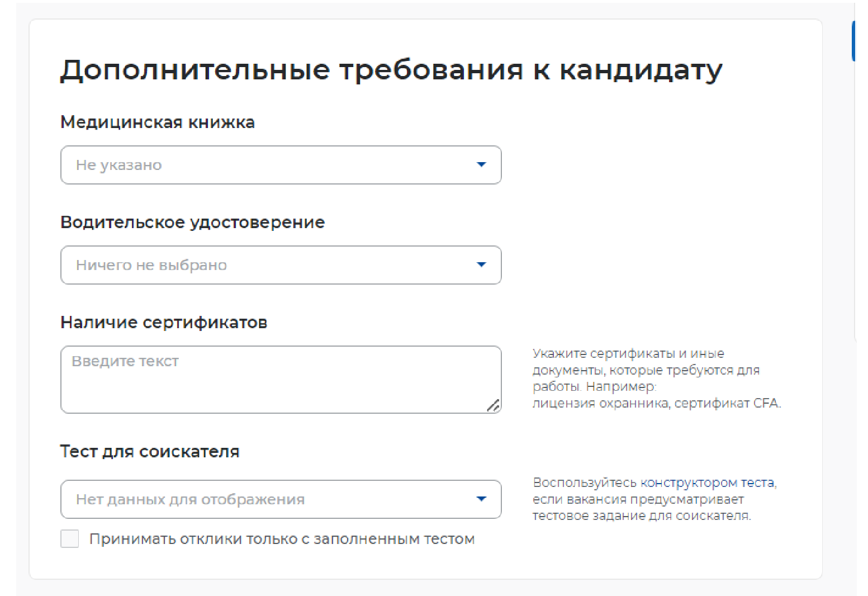This screenshot has height=596, width=868.
Task: Click the arrow icon in Медицинская книжка field
Action: [x=481, y=164]
